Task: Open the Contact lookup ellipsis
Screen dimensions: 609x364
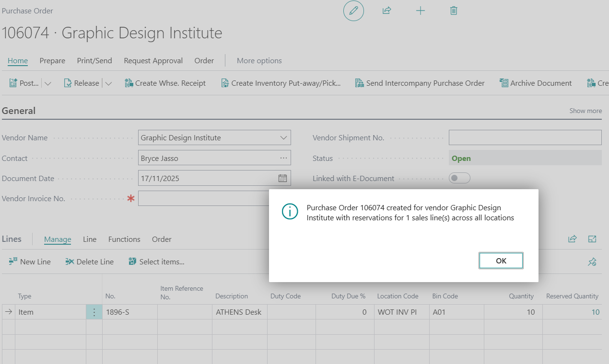Action: (x=283, y=158)
